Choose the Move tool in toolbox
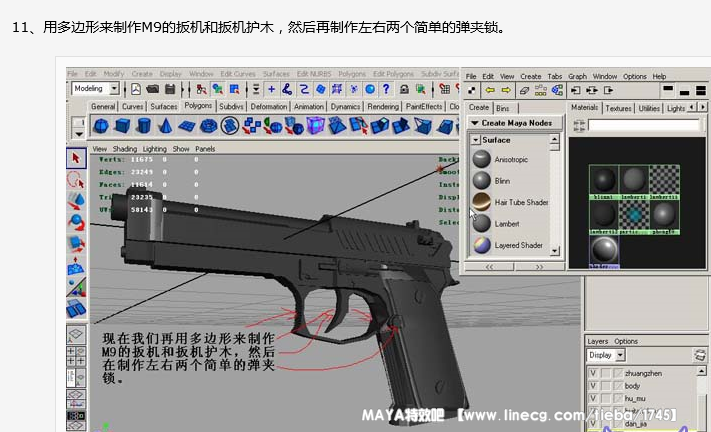 [x=76, y=201]
